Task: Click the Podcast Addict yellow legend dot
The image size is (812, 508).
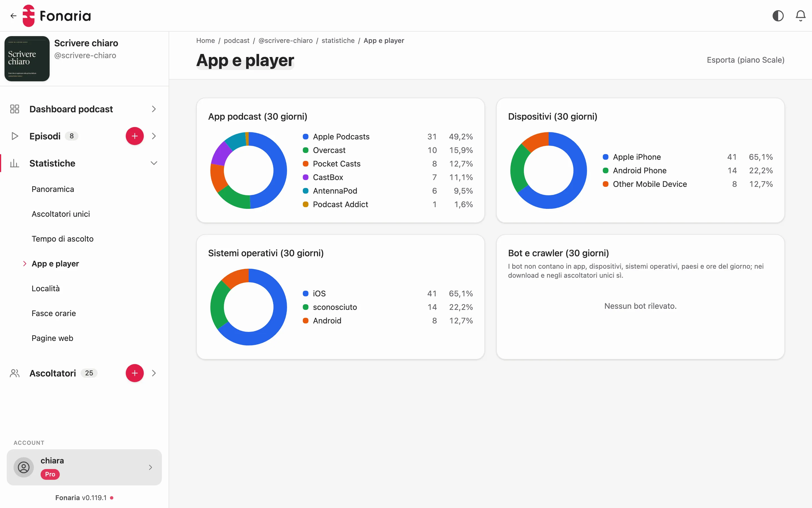Action: [x=306, y=205]
